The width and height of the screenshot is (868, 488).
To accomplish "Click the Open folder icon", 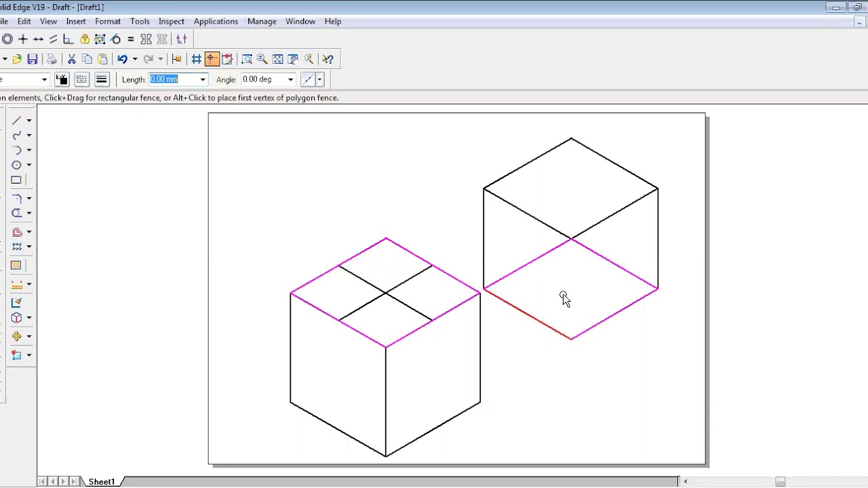I will pos(17,59).
